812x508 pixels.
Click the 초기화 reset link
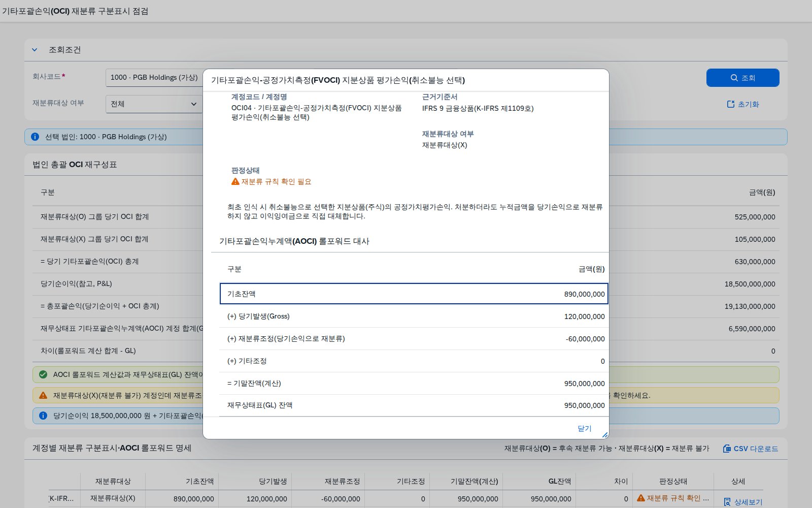742,104
